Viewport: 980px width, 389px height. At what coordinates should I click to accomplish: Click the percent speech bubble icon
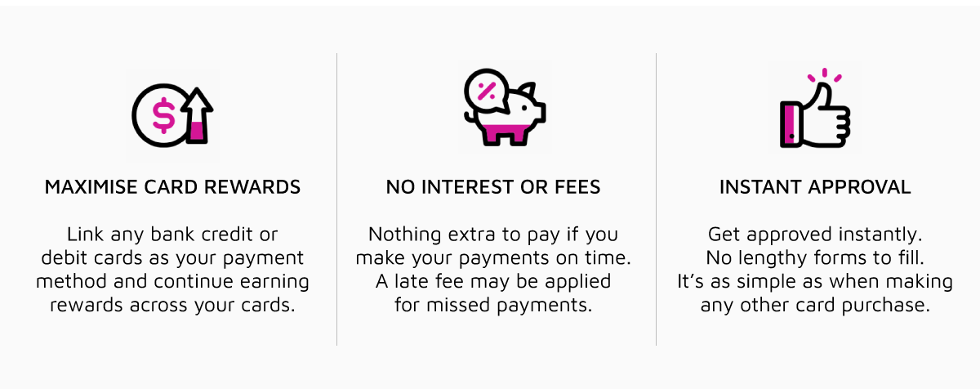487,92
